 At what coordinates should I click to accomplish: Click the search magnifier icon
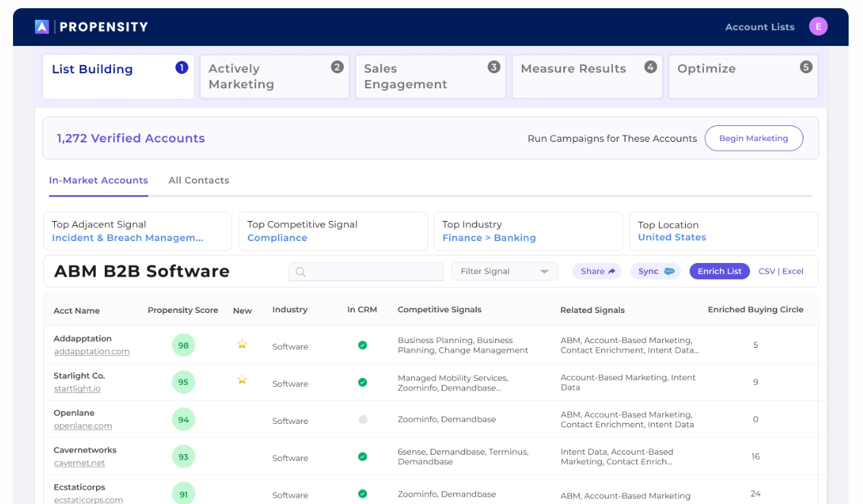300,272
